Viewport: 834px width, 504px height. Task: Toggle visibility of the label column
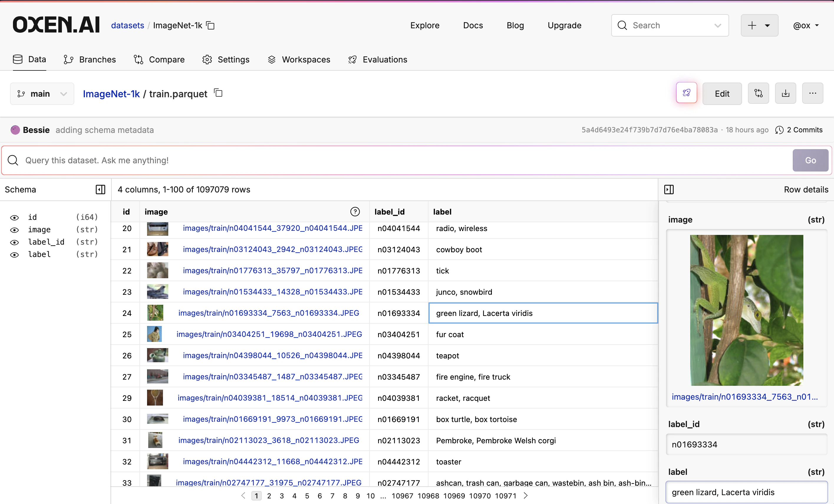coord(14,255)
